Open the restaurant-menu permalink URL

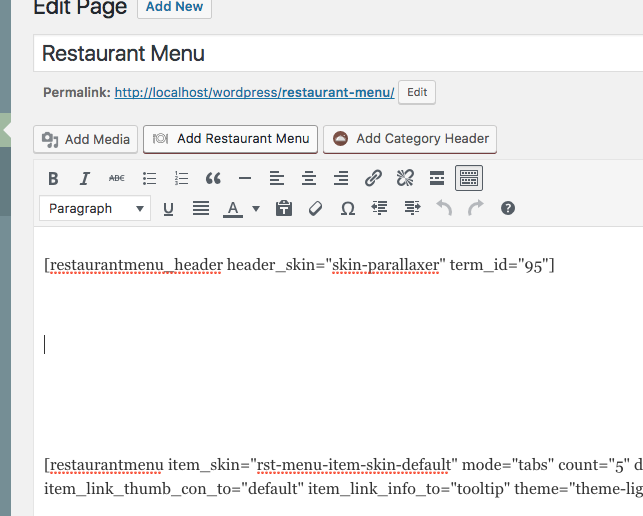point(254,93)
